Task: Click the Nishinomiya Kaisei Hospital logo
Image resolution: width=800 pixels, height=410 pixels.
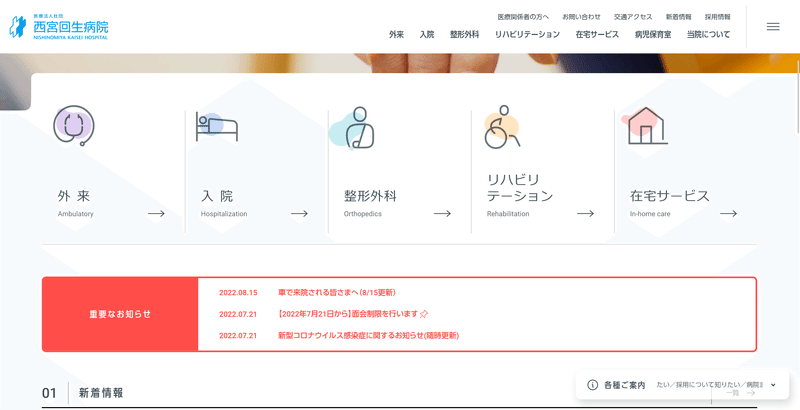Action: point(59,27)
